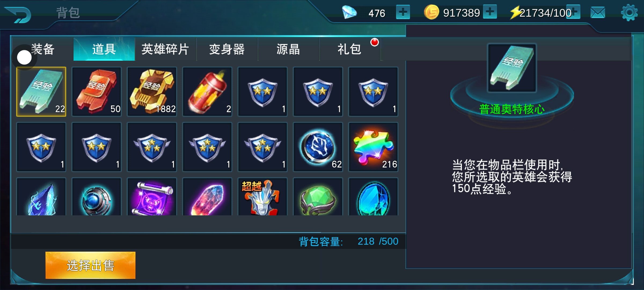Select the purple scroll item

152,197
